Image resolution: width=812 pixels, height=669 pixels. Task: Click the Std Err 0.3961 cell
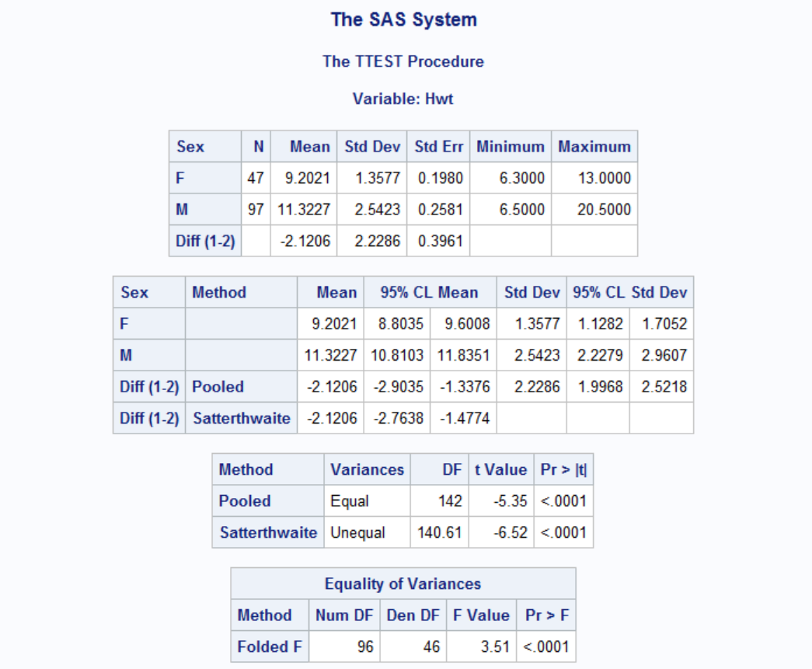(440, 241)
